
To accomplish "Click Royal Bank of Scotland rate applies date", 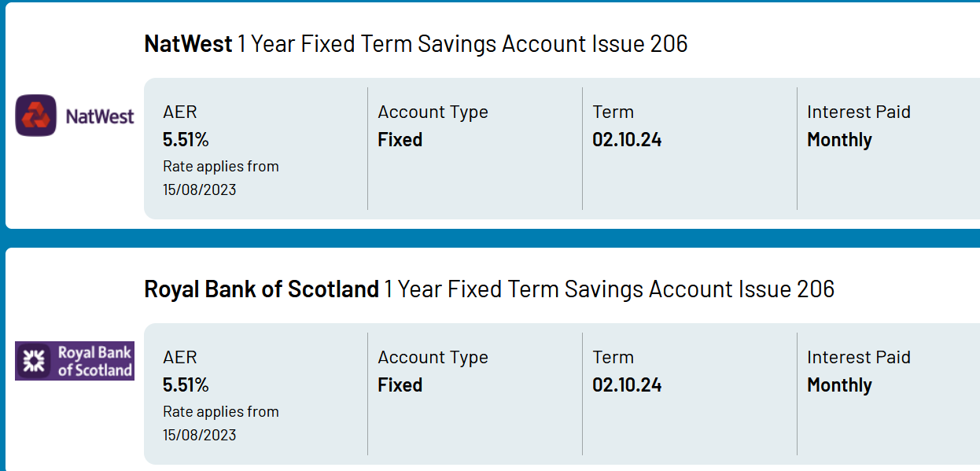I will pos(221,424).
